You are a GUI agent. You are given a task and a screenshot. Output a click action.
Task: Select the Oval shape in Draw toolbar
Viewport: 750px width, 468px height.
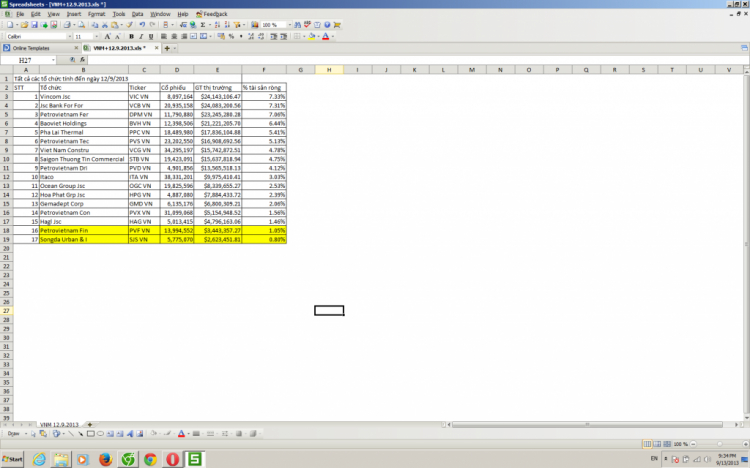(x=100, y=434)
